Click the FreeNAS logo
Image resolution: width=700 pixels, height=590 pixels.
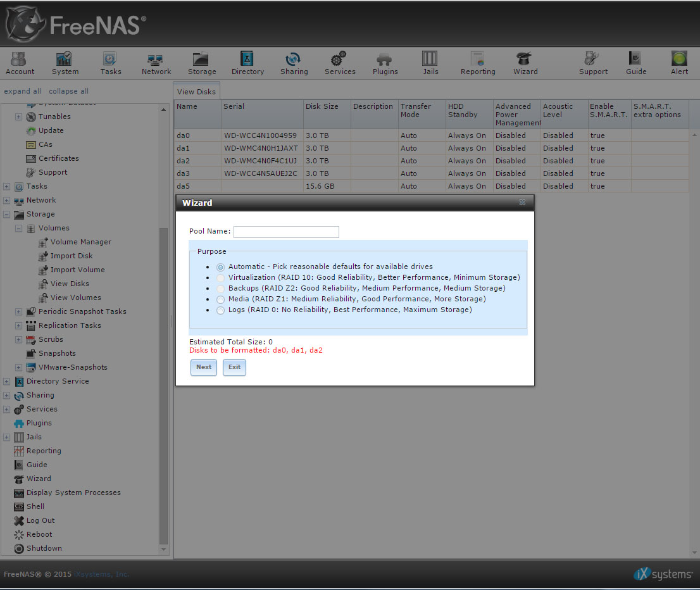(x=76, y=24)
